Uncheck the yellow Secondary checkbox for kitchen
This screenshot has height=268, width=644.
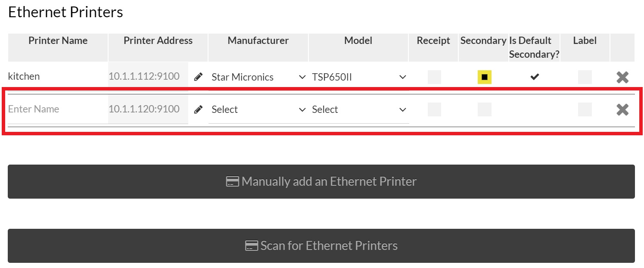485,77
